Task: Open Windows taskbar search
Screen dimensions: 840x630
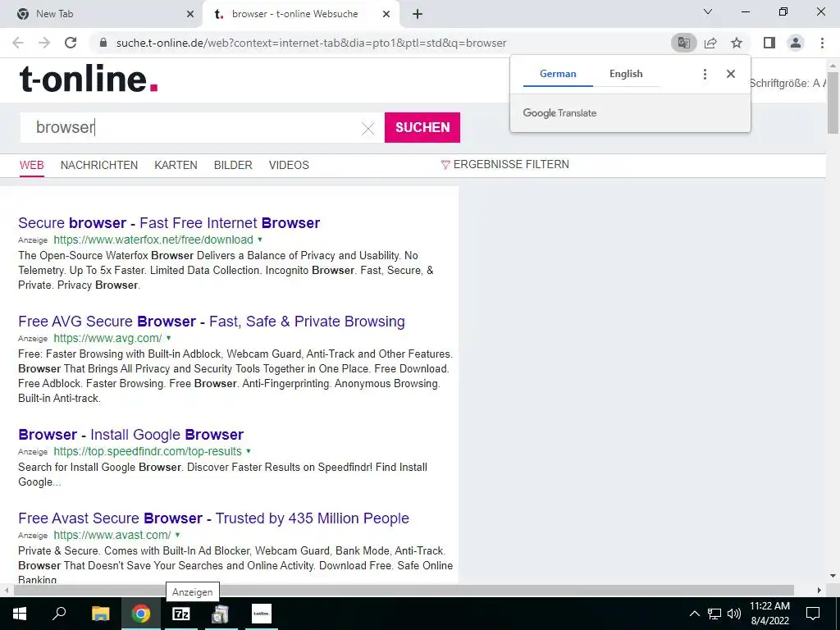Action: click(x=59, y=614)
